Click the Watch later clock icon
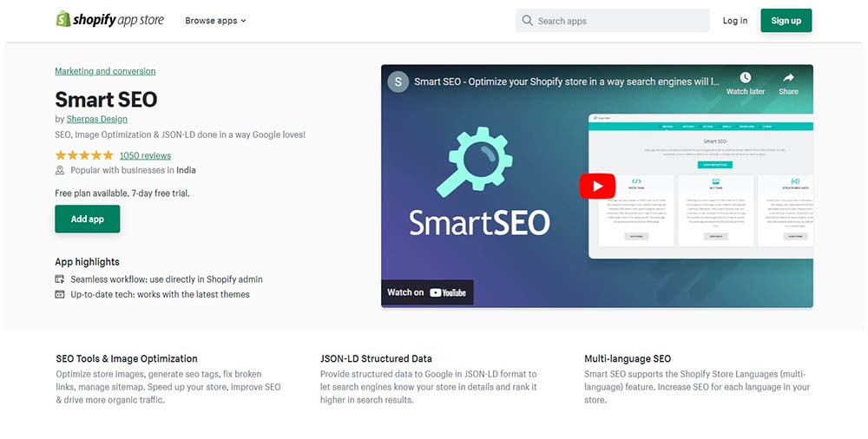This screenshot has width=868, height=439. [x=745, y=77]
